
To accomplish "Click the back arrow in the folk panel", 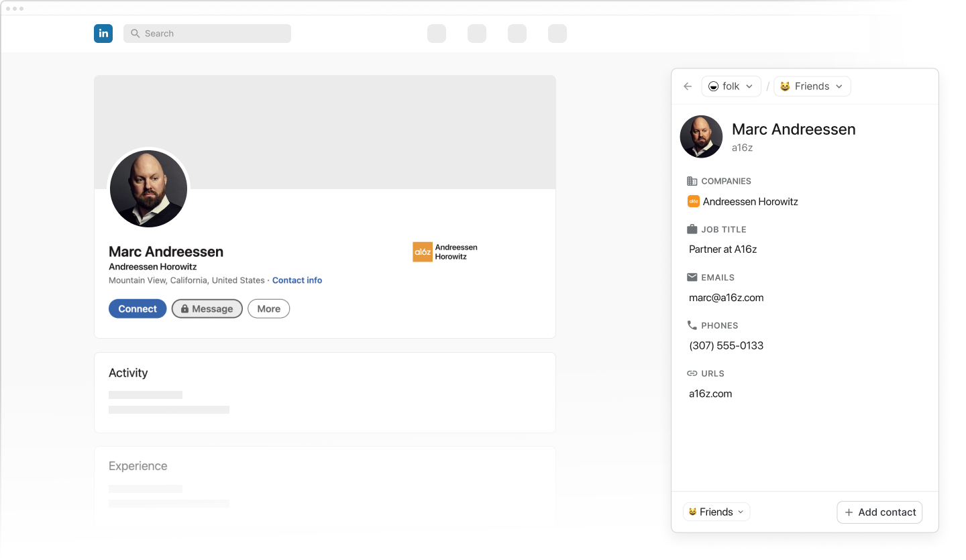I will coord(687,86).
